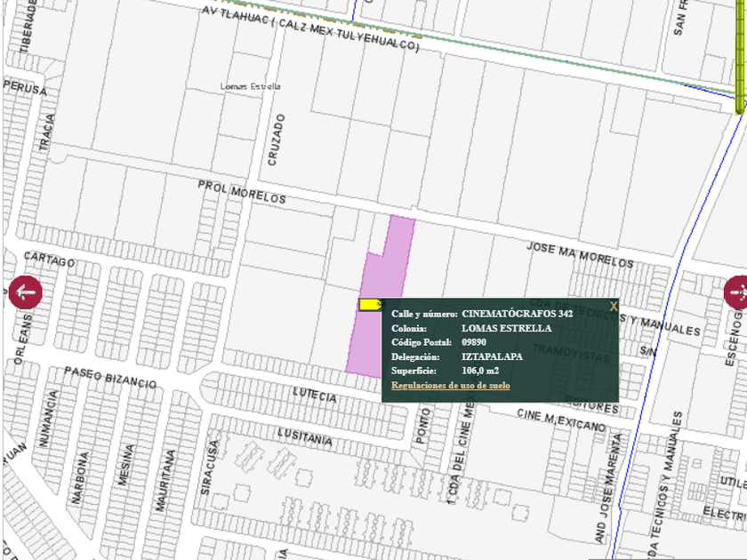Click the PROL MORELOS street label
This screenshot has height=560, width=747.
(242, 191)
